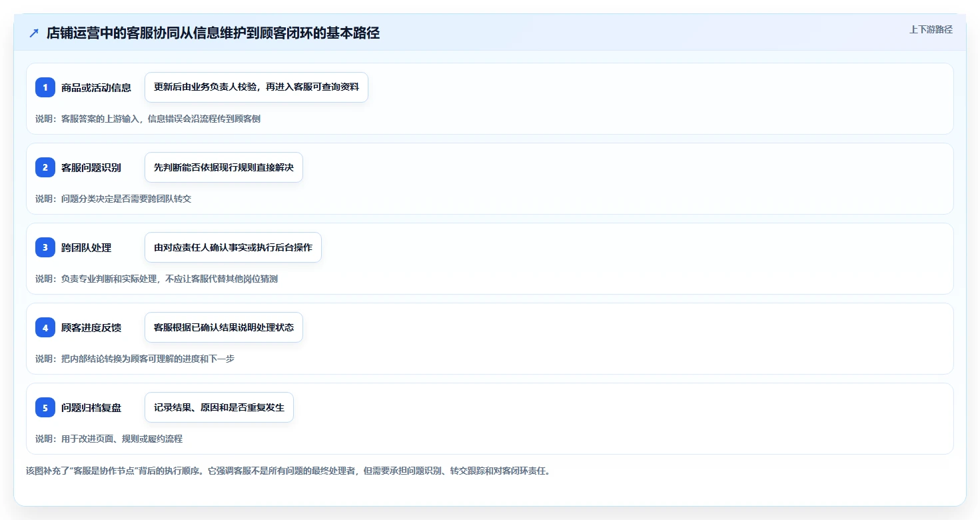Select the 跨团队处理 step title

click(x=86, y=247)
